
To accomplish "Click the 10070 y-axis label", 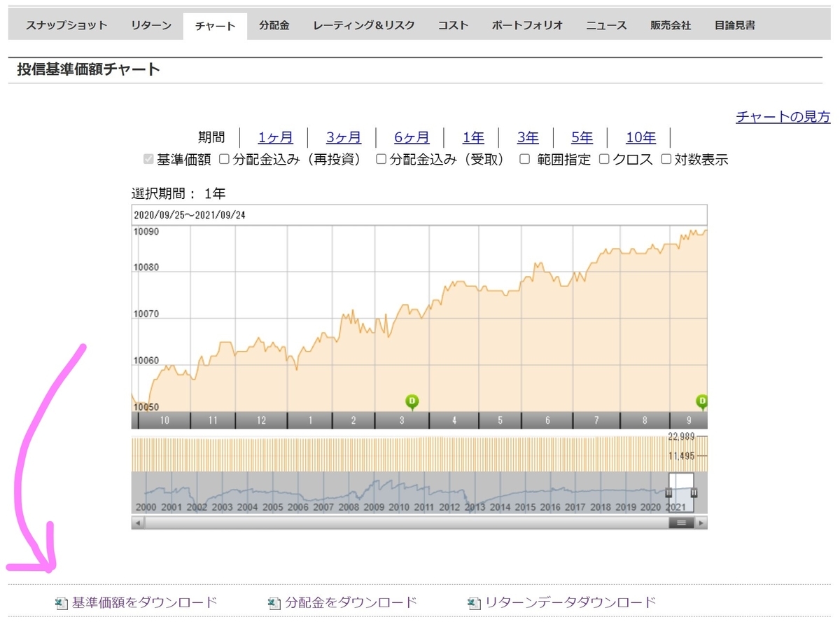I will [x=146, y=315].
